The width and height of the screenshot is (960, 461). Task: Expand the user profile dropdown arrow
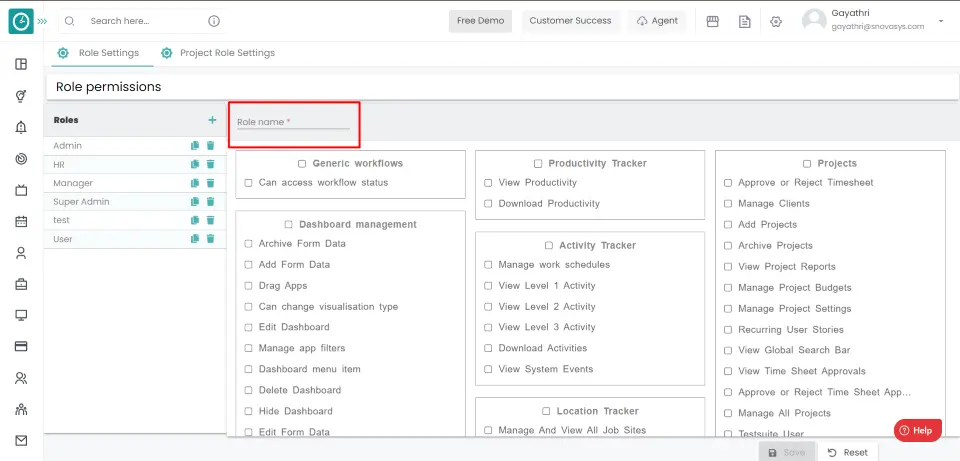coord(940,21)
